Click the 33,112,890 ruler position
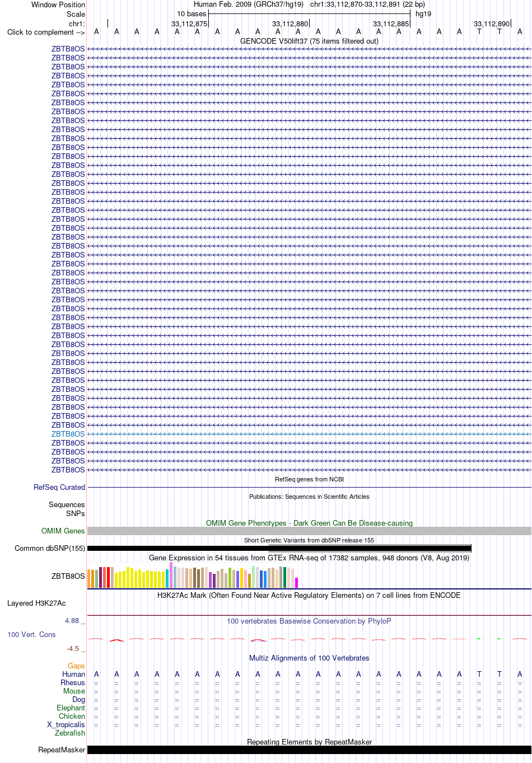 point(492,24)
